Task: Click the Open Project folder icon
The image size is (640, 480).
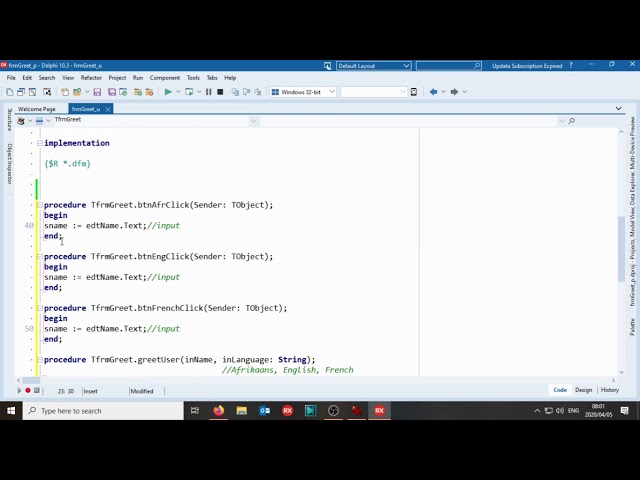Action: pos(77,92)
